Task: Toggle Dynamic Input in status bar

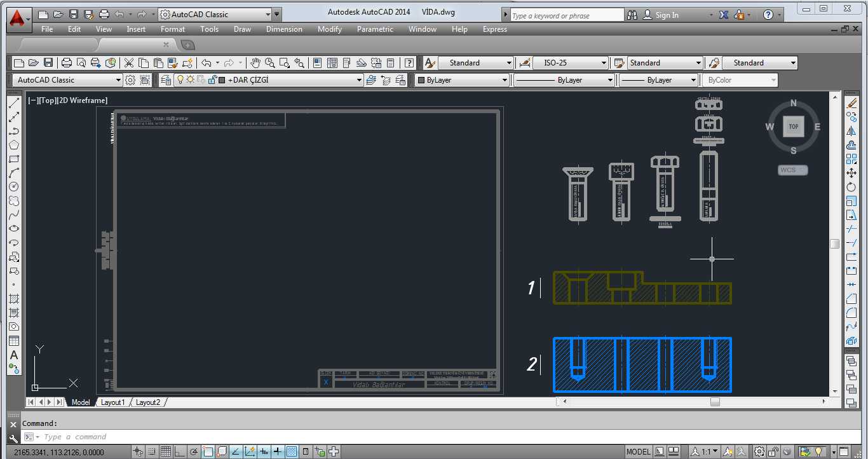Action: click(x=264, y=452)
